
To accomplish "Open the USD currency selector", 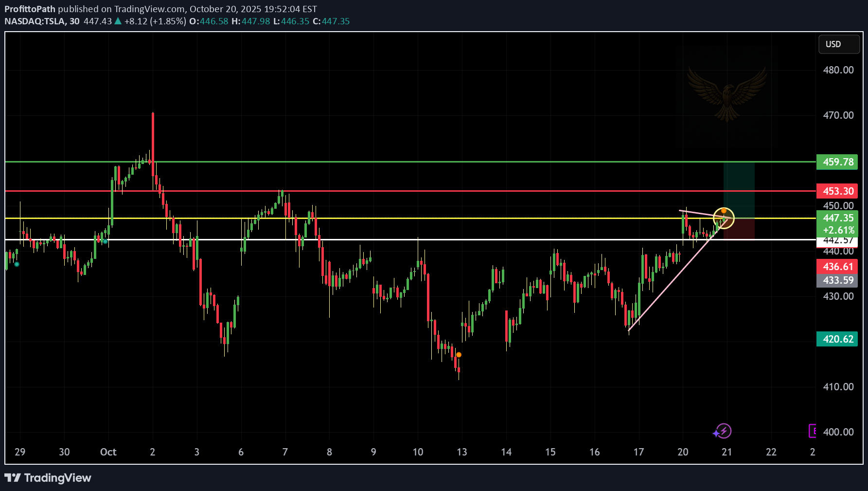I will 838,44.
